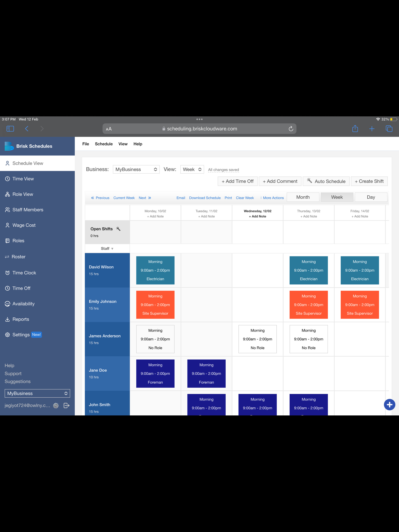Click the Add Time Off button
This screenshot has height=532, width=399.
pyautogui.click(x=238, y=181)
